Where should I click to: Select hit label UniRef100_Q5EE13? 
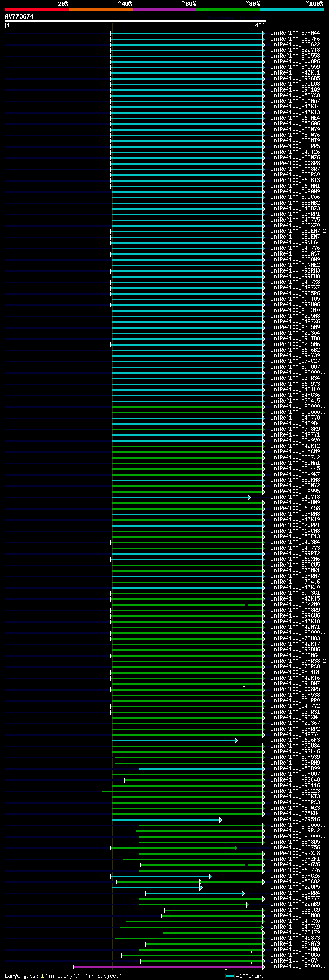pyautogui.click(x=295, y=536)
